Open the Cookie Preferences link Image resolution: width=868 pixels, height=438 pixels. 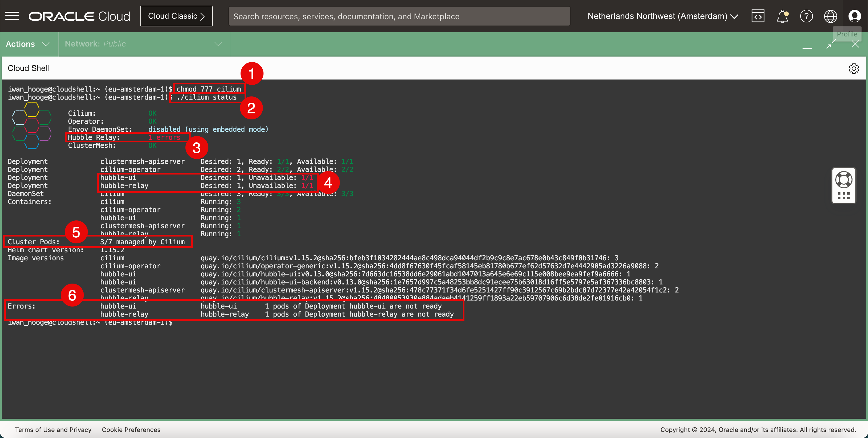(x=131, y=430)
